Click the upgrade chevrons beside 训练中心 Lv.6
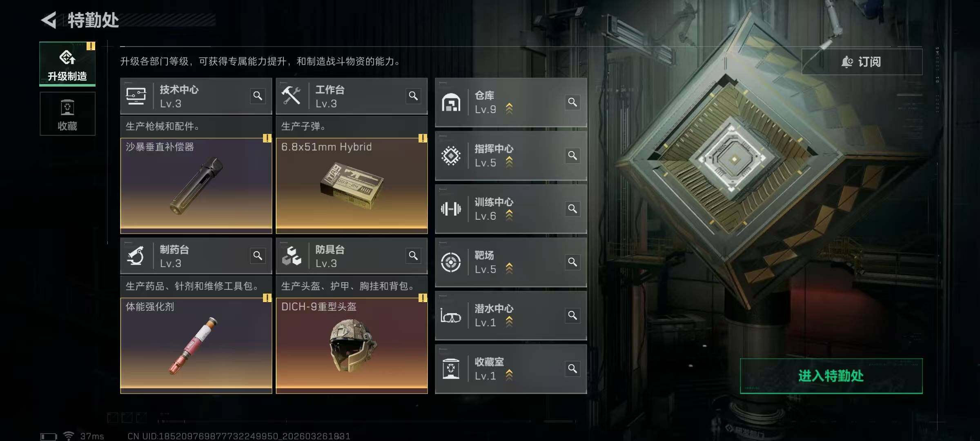The height and width of the screenshot is (441, 980). click(509, 215)
